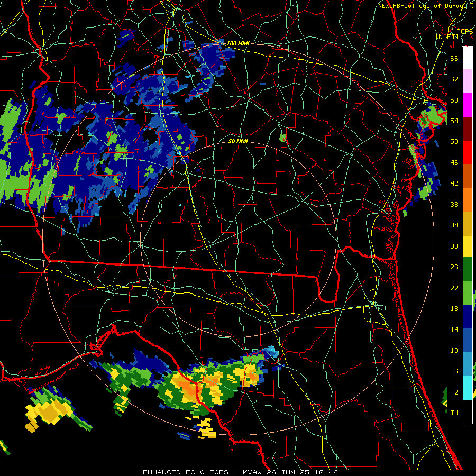Choose the medium blue legend band near 14
This screenshot has height=476, width=476.
pos(467,340)
